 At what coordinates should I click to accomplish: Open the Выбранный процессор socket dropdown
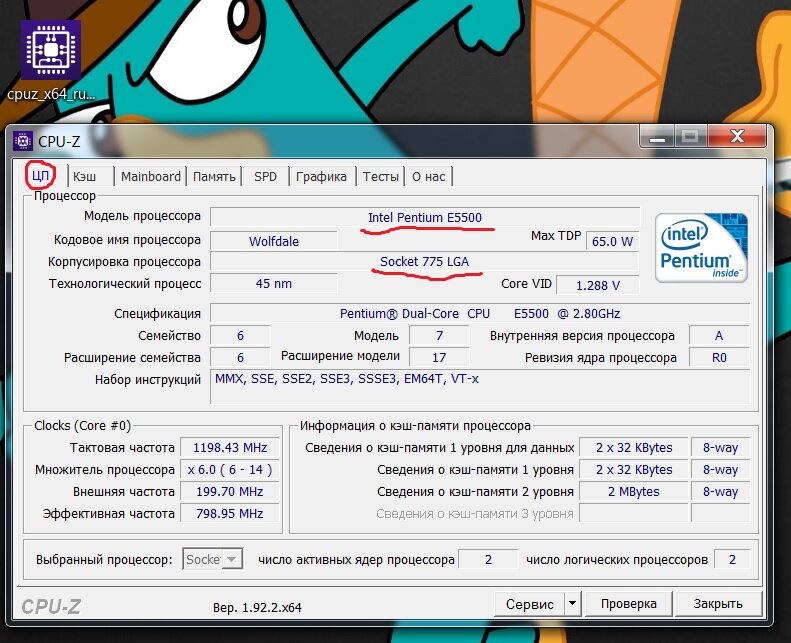click(x=212, y=559)
